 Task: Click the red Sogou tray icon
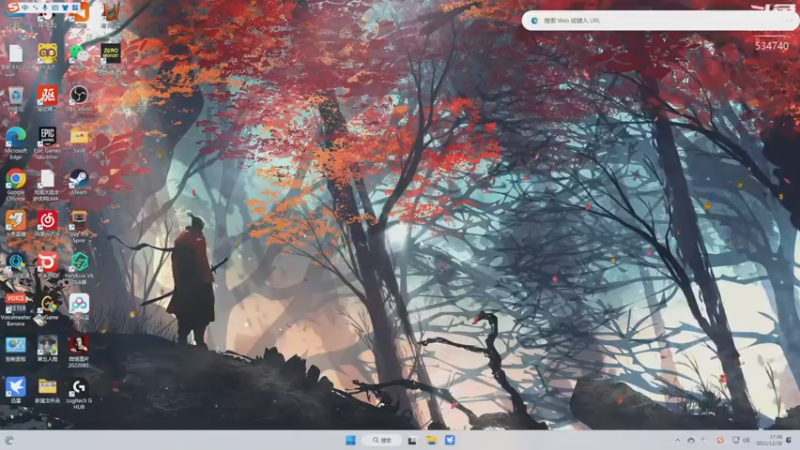pos(720,440)
